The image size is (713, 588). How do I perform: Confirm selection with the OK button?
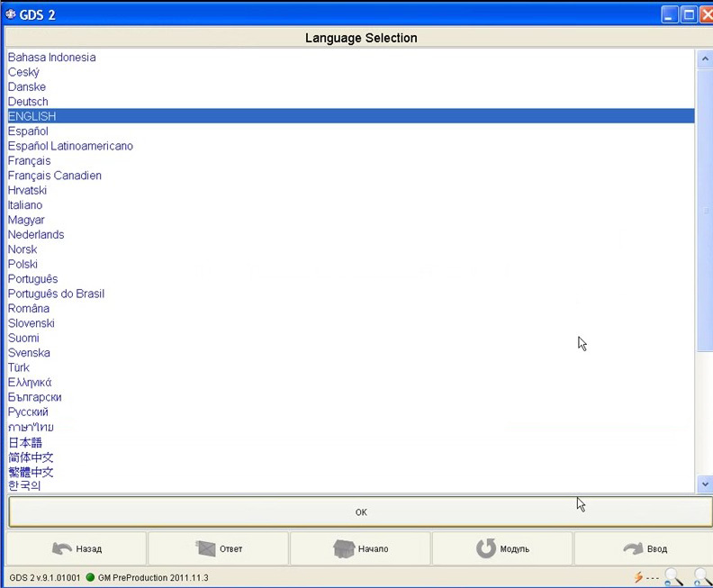click(360, 511)
